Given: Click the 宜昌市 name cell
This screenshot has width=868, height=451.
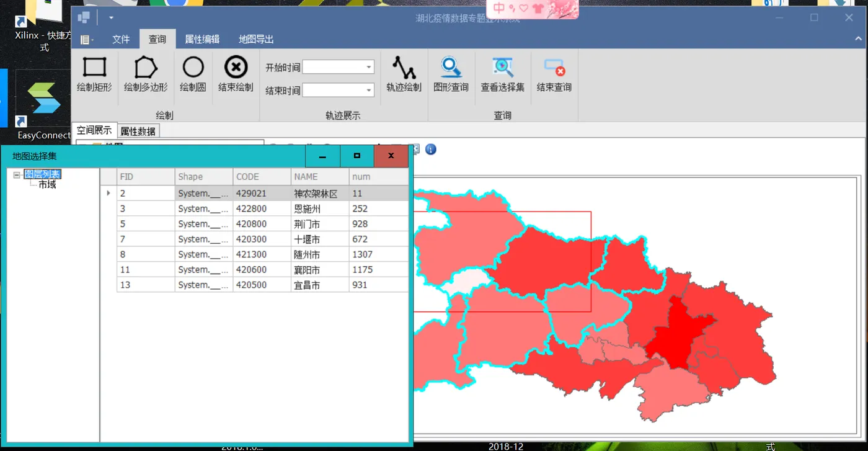Looking at the screenshot, I should point(320,285).
